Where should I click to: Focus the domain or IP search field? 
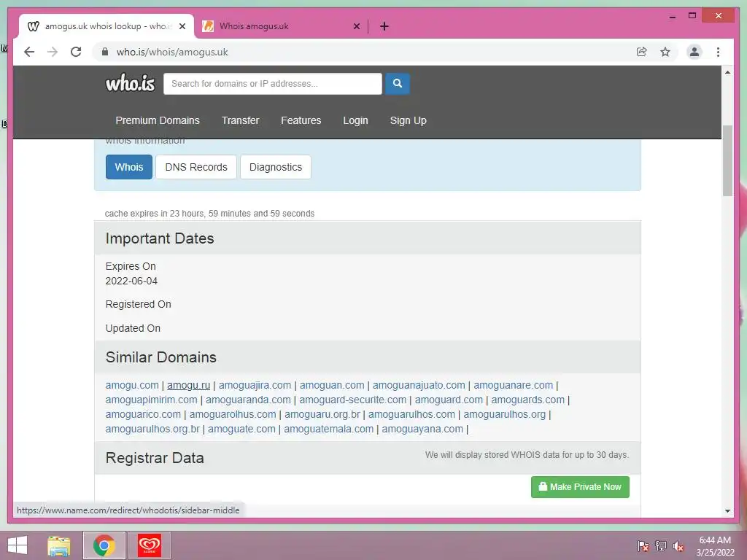tap(273, 84)
